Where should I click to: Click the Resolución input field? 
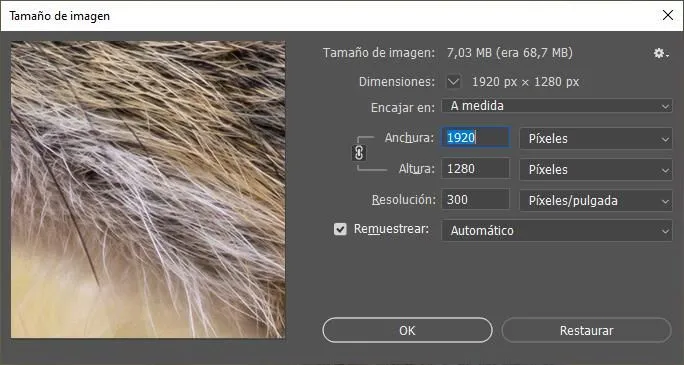475,200
